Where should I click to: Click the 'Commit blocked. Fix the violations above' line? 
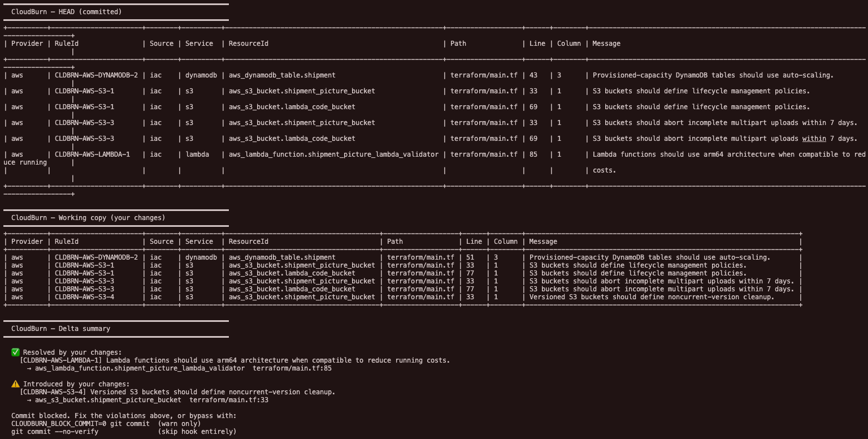coord(124,415)
